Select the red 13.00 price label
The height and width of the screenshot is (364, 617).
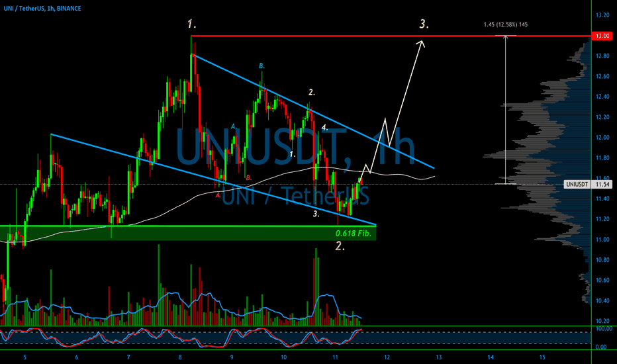click(x=602, y=36)
